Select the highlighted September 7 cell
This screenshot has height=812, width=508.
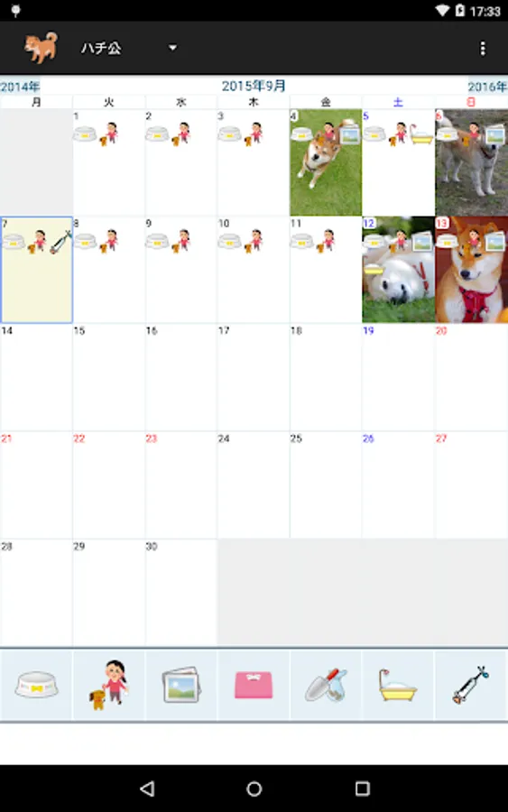pos(36,270)
